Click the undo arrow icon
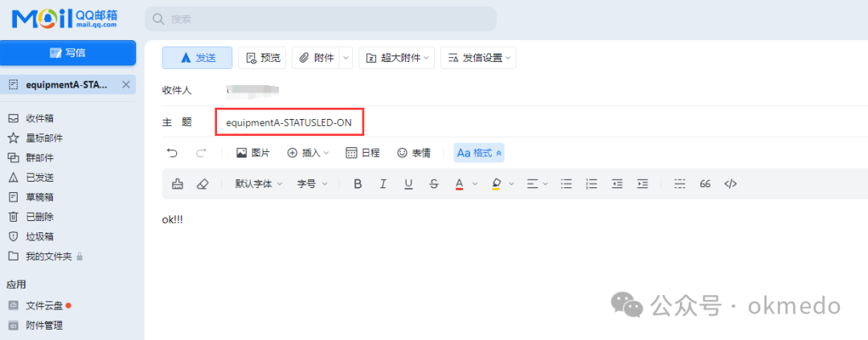The width and height of the screenshot is (868, 340). [172, 153]
